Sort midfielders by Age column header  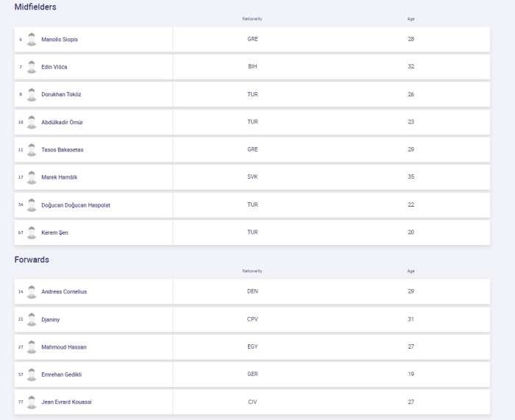pos(411,19)
